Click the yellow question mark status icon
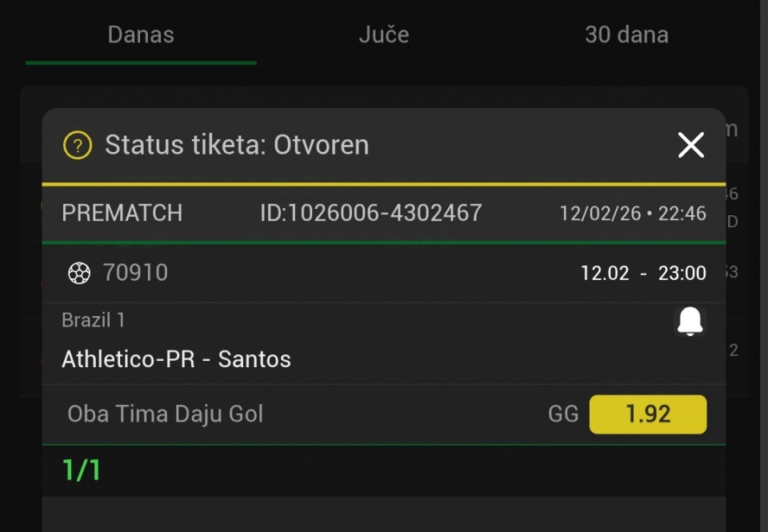This screenshot has height=532, width=768. [78, 146]
